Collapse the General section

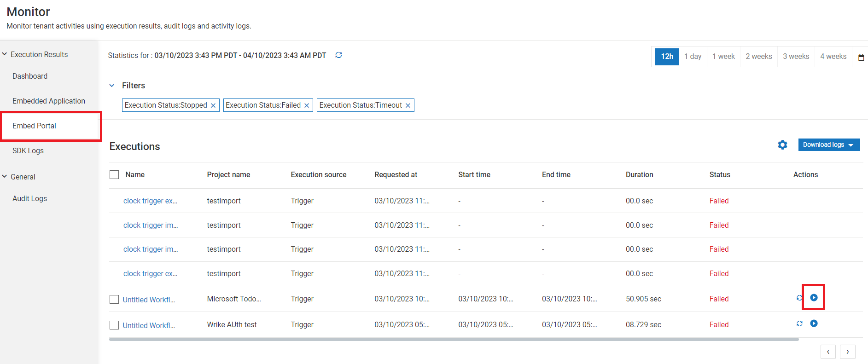(x=5, y=177)
